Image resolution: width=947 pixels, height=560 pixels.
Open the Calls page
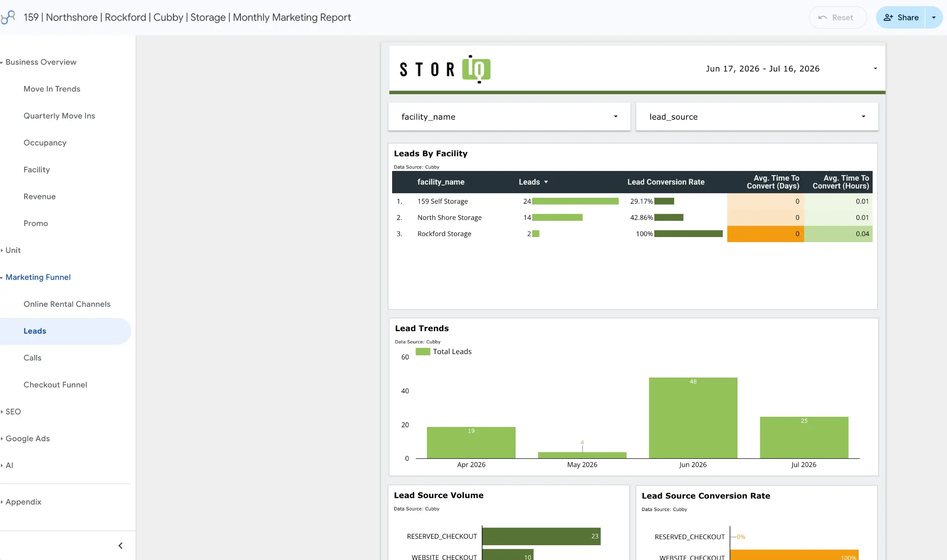(32, 358)
